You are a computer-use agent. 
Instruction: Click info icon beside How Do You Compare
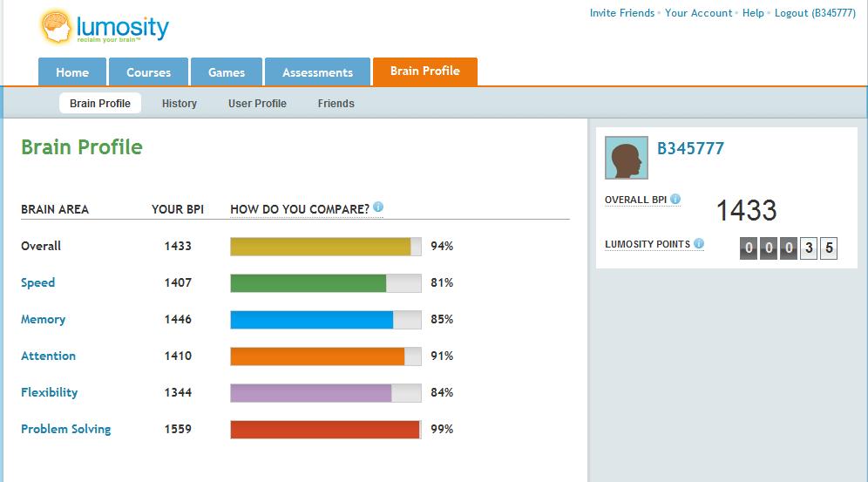[x=378, y=207]
